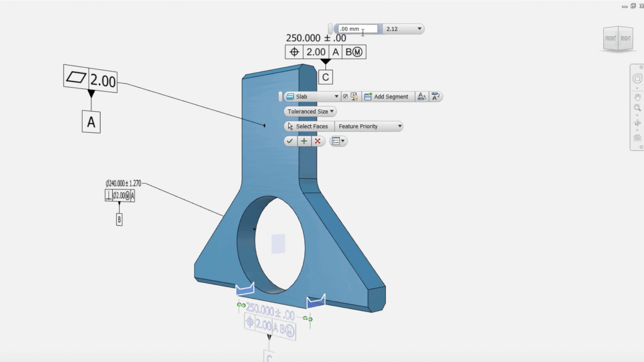Click the drag grip of the value input bar

[330, 29]
